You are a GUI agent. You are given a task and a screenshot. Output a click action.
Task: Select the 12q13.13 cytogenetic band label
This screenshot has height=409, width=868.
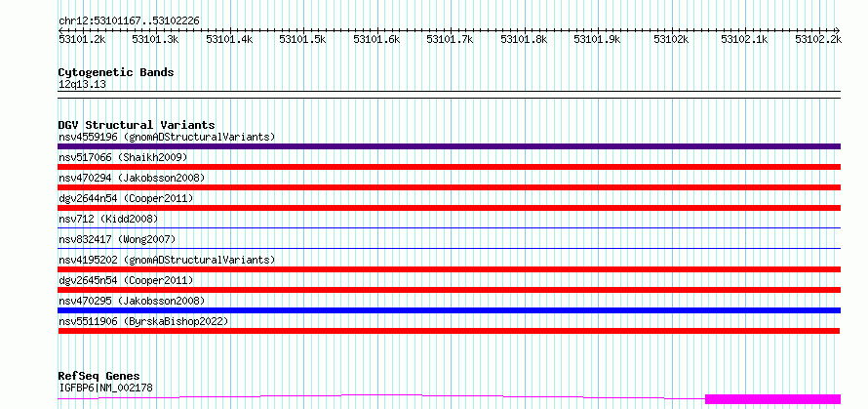tap(82, 85)
